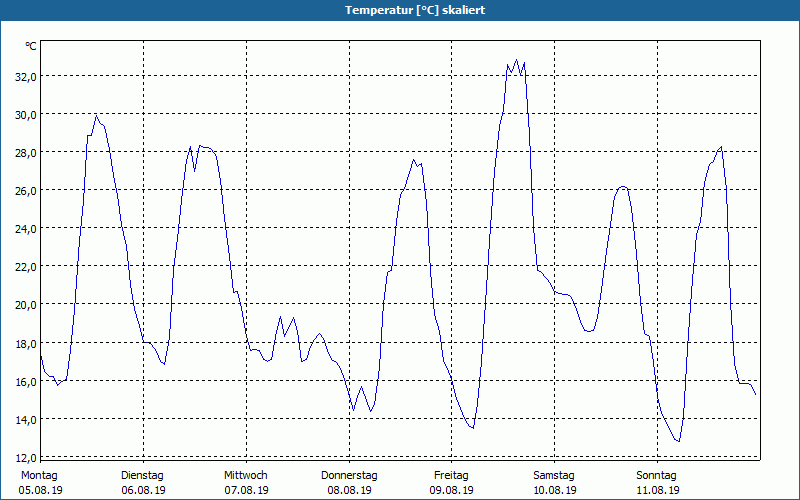Click the date 07.08.19
The width and height of the screenshot is (800, 500).
[246, 490]
